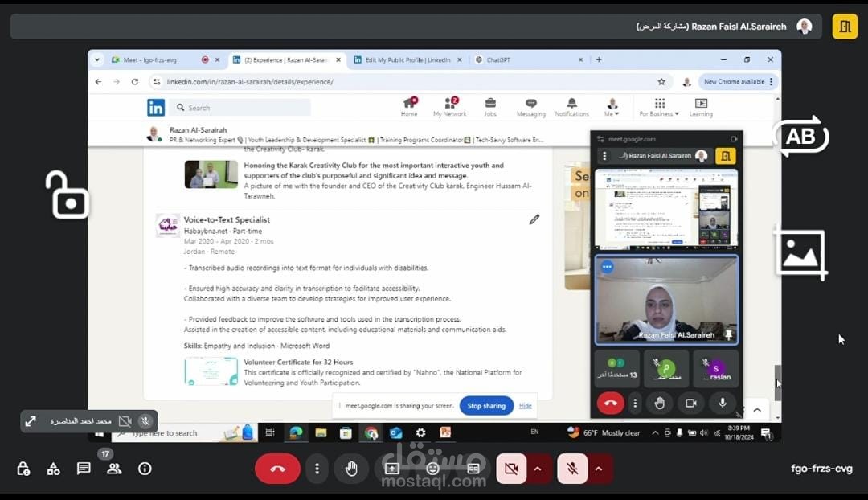This screenshot has height=500, width=868.
Task: Show hidden system tray icons chevron
Action: pos(655,433)
